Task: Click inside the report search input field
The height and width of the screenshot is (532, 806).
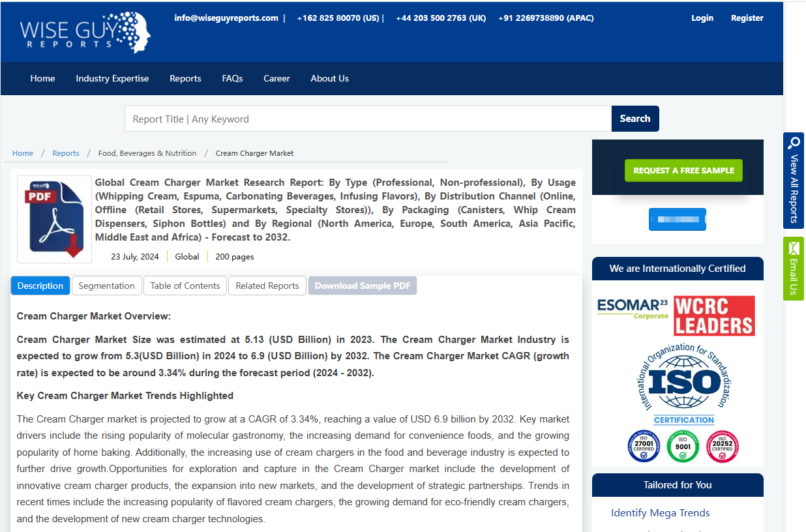Action: pyautogui.click(x=365, y=119)
